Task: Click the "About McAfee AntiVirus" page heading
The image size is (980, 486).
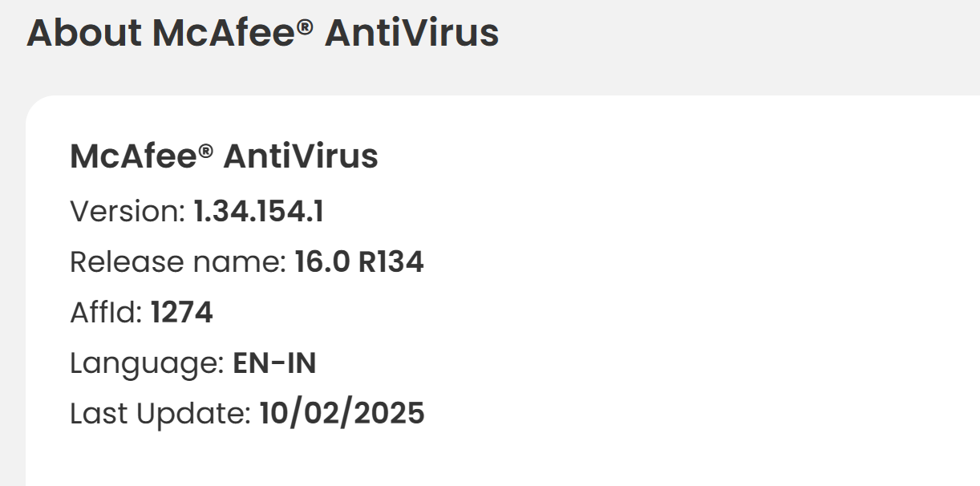Action: [x=263, y=34]
